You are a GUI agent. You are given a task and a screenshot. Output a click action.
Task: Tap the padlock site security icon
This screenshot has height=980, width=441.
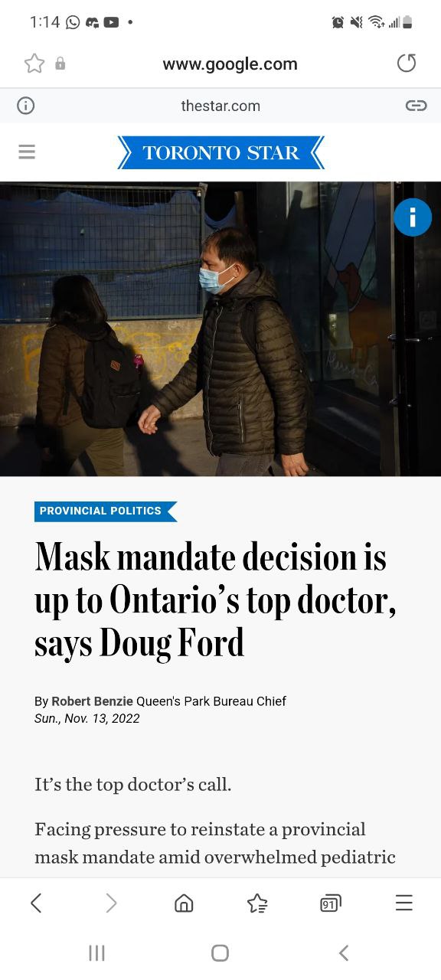pyautogui.click(x=60, y=64)
